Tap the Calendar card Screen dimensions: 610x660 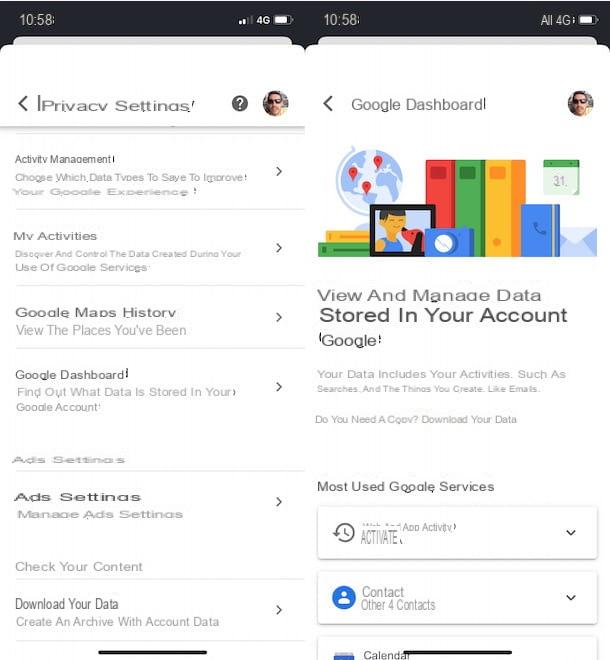pos(457,649)
